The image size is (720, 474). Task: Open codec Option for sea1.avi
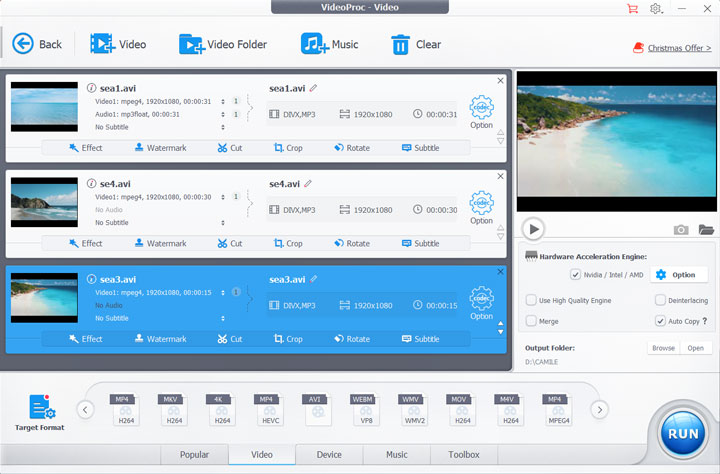click(481, 108)
